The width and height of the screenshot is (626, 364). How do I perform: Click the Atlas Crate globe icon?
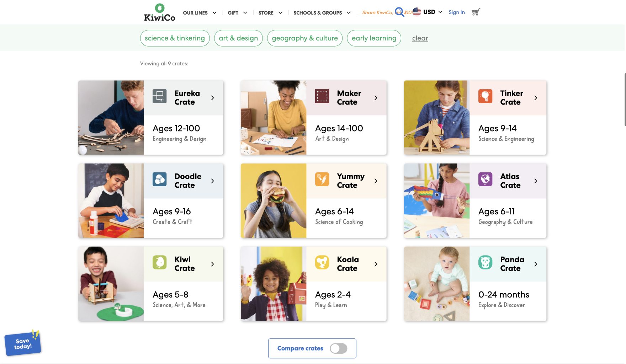pos(486,180)
